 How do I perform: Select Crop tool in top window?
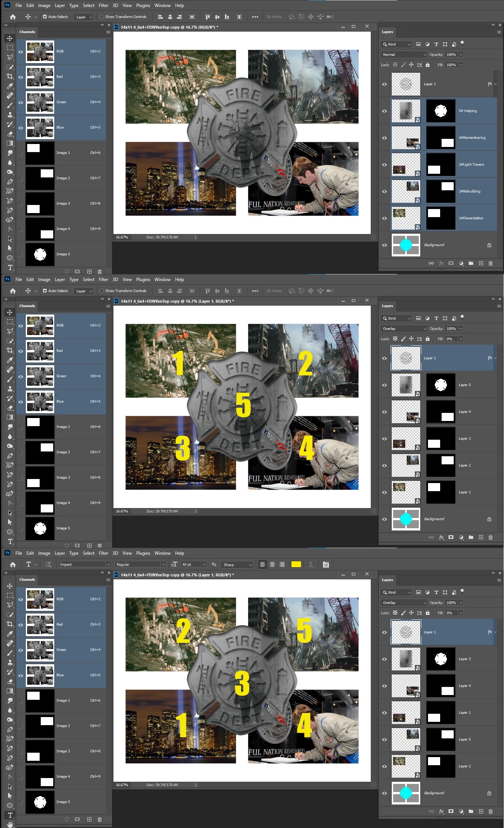pos(10,76)
